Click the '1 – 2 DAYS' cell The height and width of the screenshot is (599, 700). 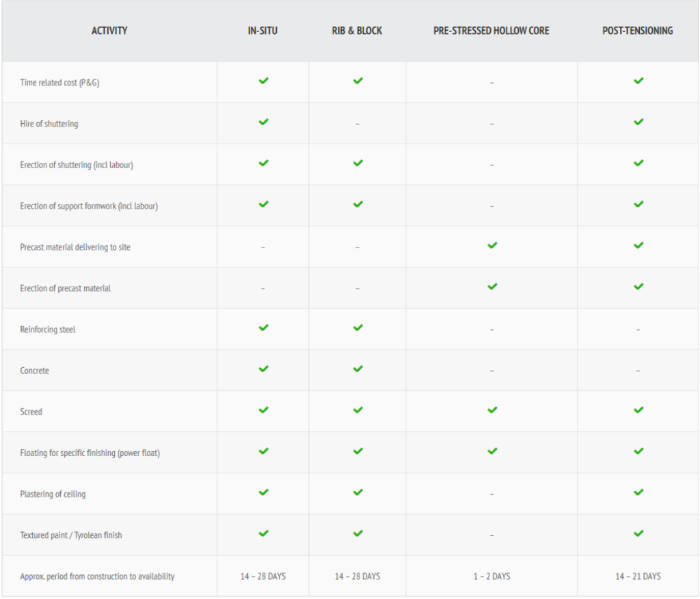[x=492, y=576]
